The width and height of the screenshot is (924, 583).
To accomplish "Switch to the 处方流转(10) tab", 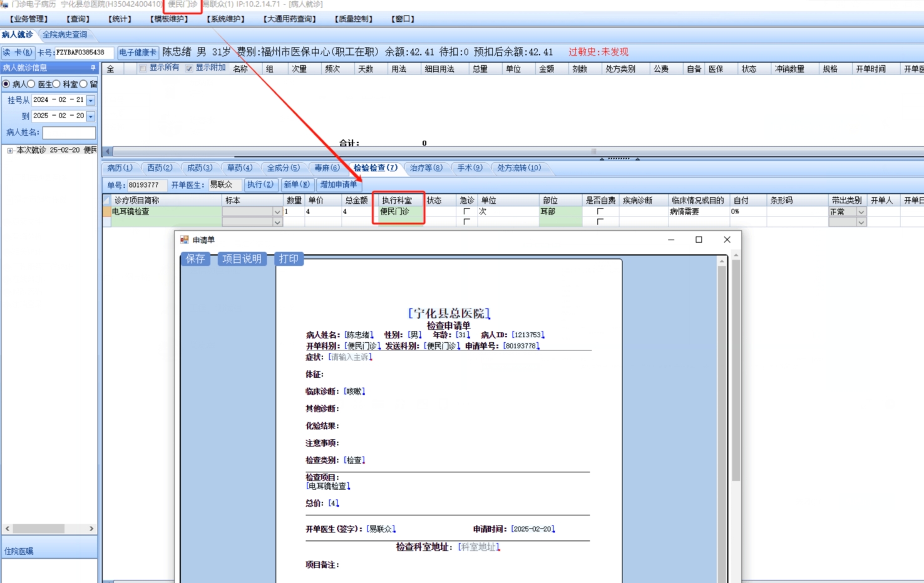I will tap(519, 168).
